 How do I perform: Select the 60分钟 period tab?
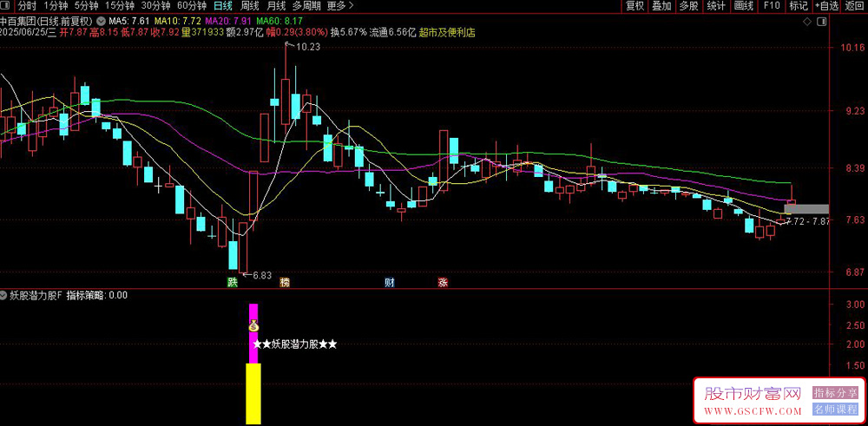tap(192, 6)
